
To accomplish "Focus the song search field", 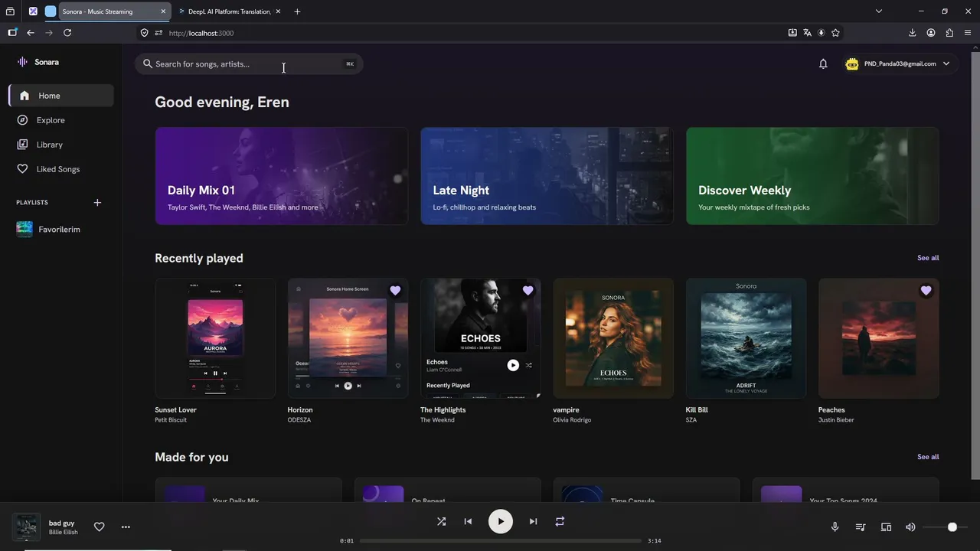I will click(249, 64).
